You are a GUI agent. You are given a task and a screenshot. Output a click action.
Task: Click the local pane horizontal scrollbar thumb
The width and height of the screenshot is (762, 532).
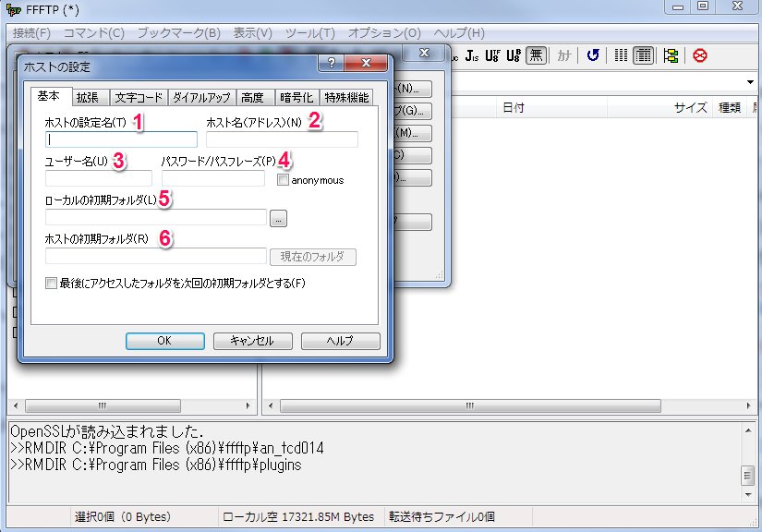tap(103, 405)
